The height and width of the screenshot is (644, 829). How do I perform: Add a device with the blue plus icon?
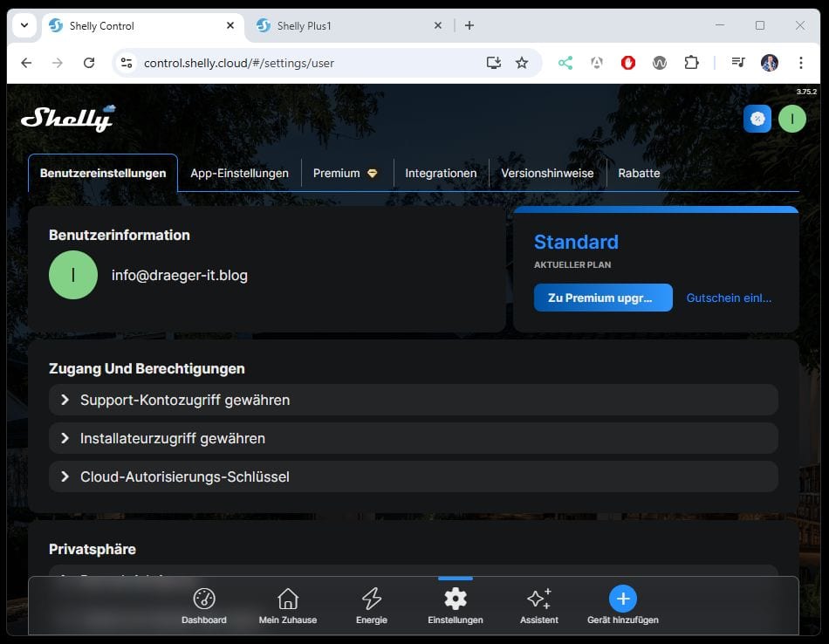click(621, 599)
